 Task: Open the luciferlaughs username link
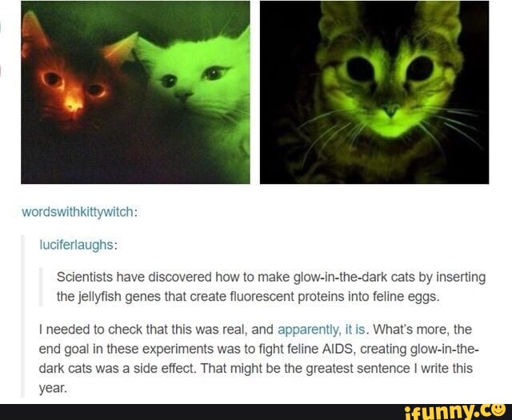(76, 244)
